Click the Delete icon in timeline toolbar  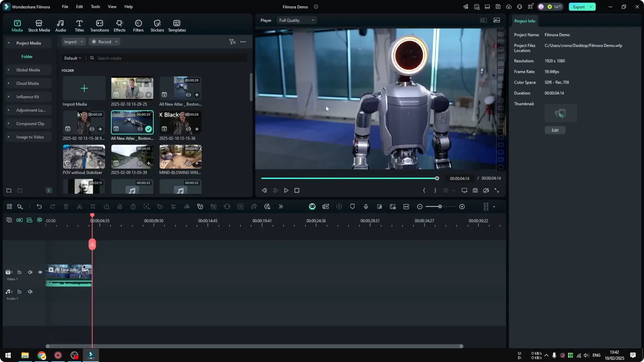pos(66,206)
